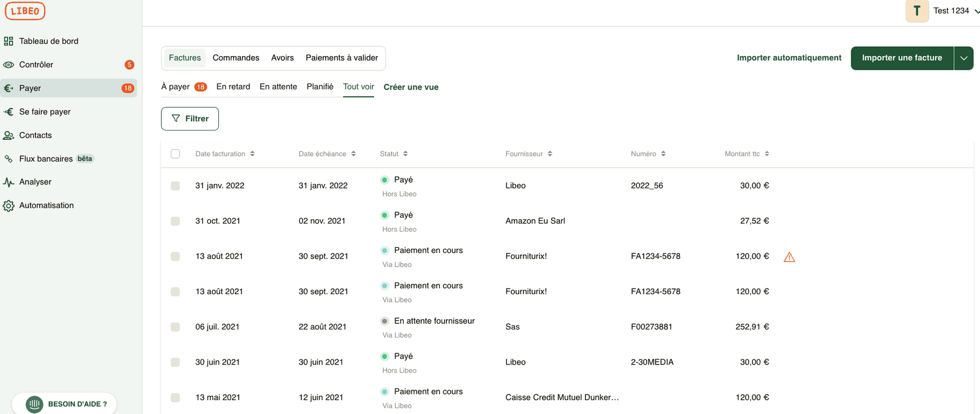The height and width of the screenshot is (414, 980).
Task: Click the warning triangle on Fournituix row
Action: pyautogui.click(x=789, y=257)
